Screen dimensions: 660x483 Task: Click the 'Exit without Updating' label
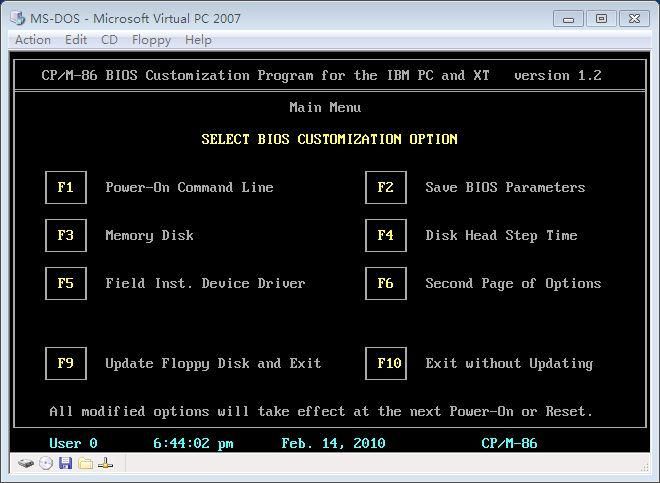tap(509, 364)
